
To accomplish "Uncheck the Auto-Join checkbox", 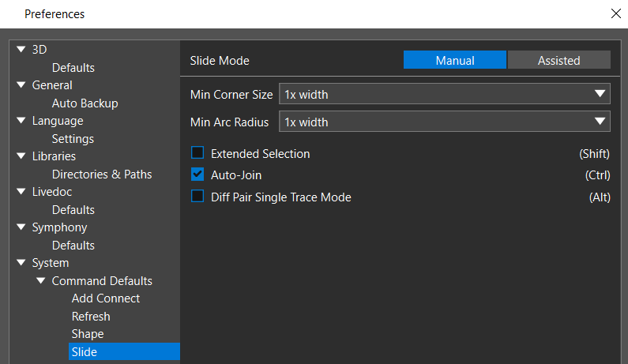I will (x=197, y=174).
